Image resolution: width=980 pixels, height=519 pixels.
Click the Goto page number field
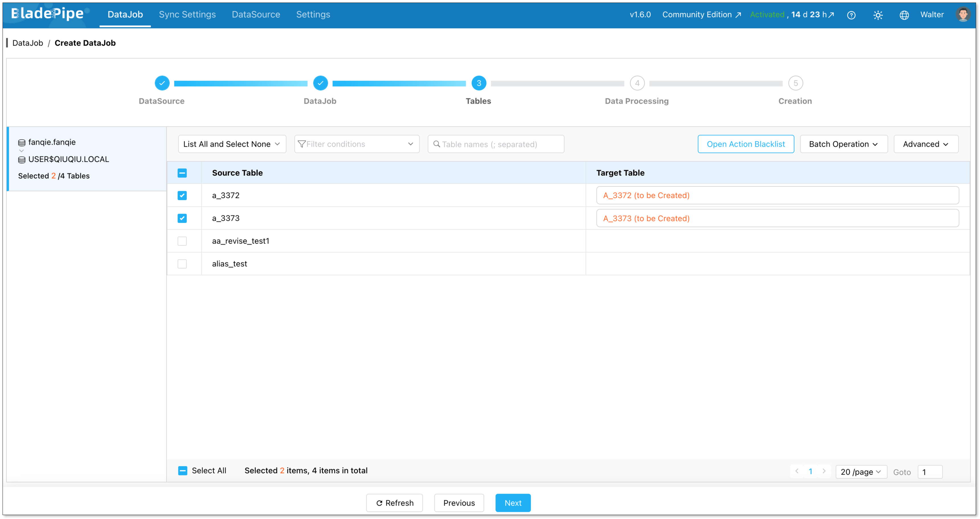coord(930,472)
